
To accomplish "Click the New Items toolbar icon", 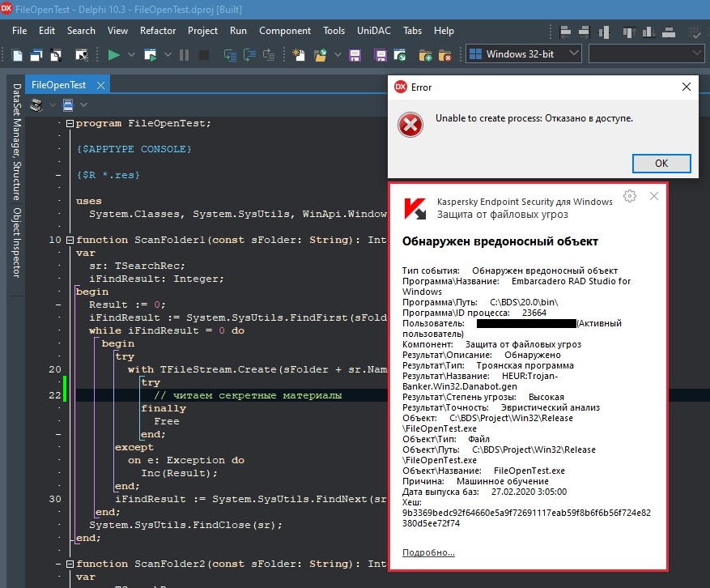I will point(299,55).
